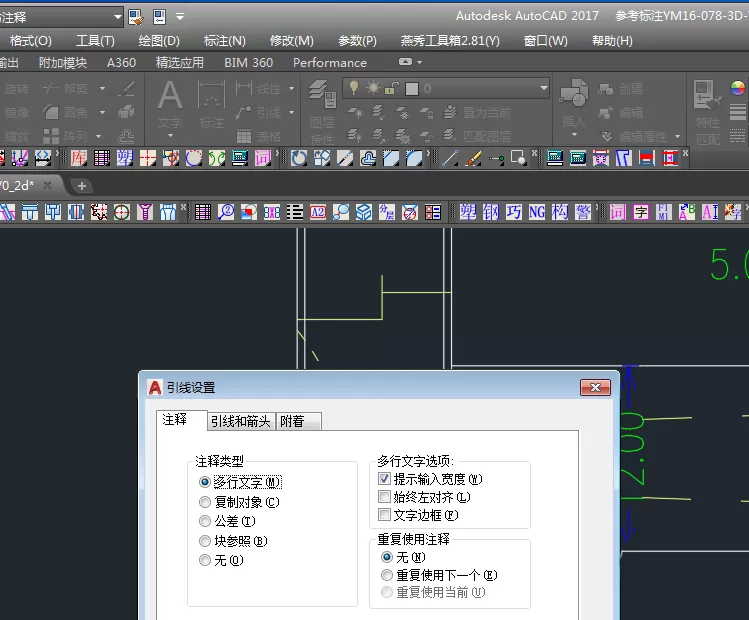Expand the quick access toolbar customize arrow
The width and height of the screenshot is (749, 620).
point(180,17)
